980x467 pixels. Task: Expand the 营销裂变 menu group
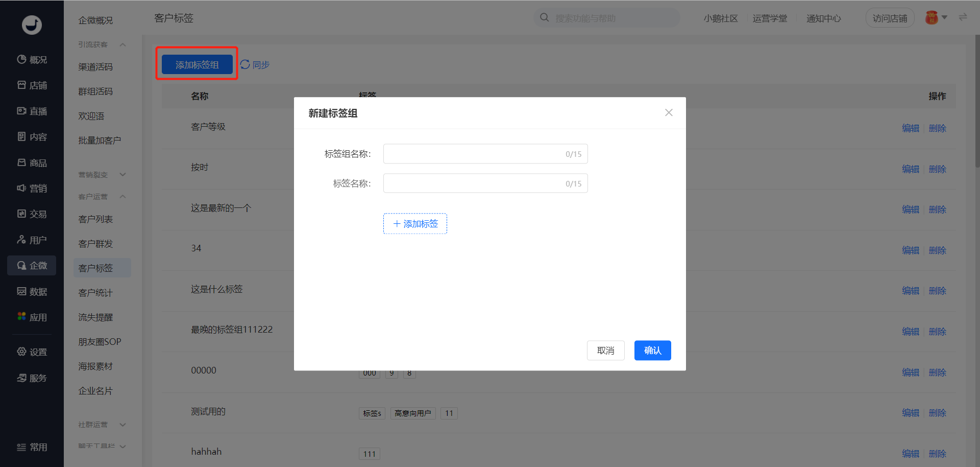point(122,175)
